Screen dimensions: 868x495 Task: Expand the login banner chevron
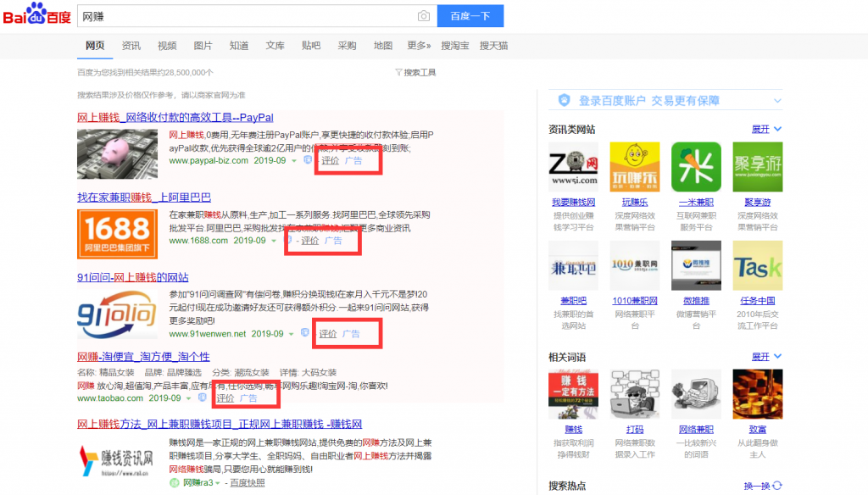[x=777, y=101]
